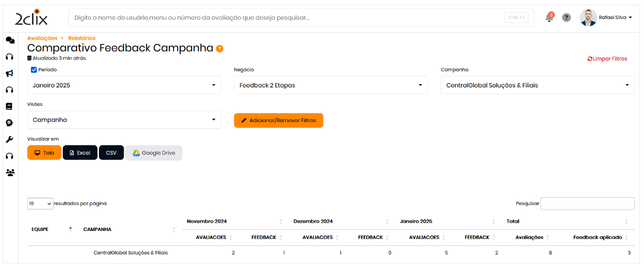Export report to Excel

coord(80,153)
